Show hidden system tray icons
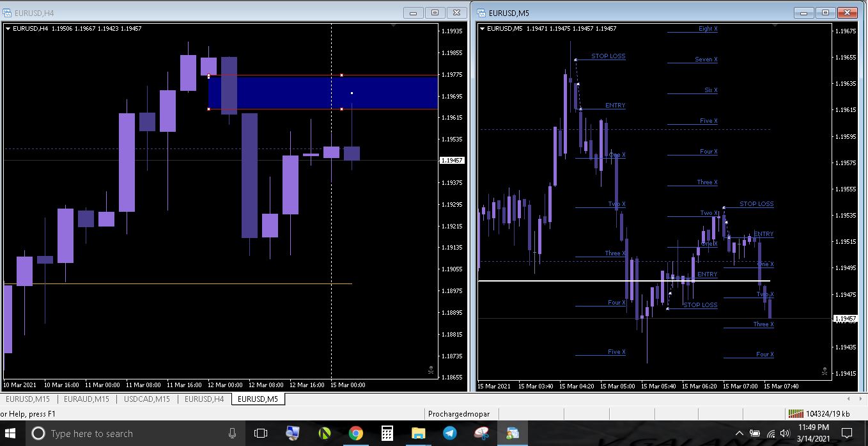Screen dimensions: 868x446 pyautogui.click(x=740, y=433)
